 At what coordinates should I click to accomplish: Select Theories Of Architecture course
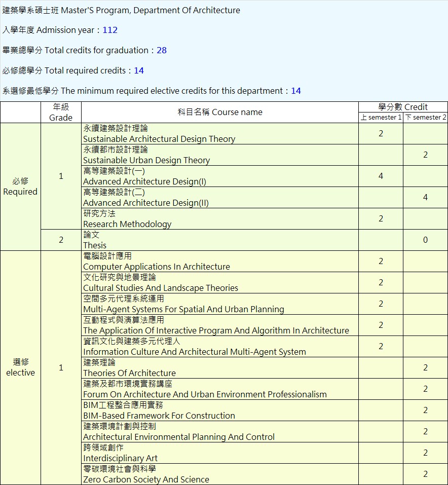coord(220,368)
